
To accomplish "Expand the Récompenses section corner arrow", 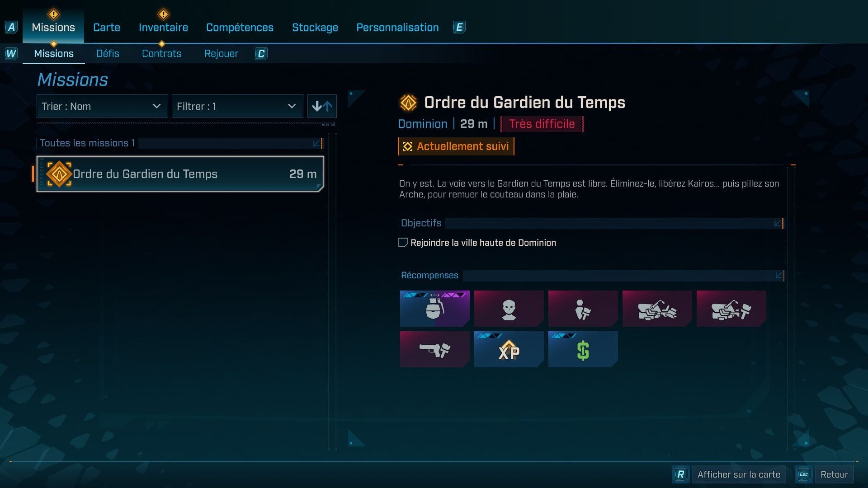I will (778, 275).
